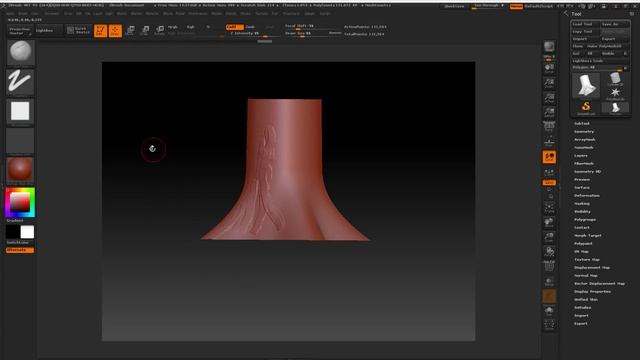
Task: Open the Stroke type thumbnail
Action: click(20, 82)
